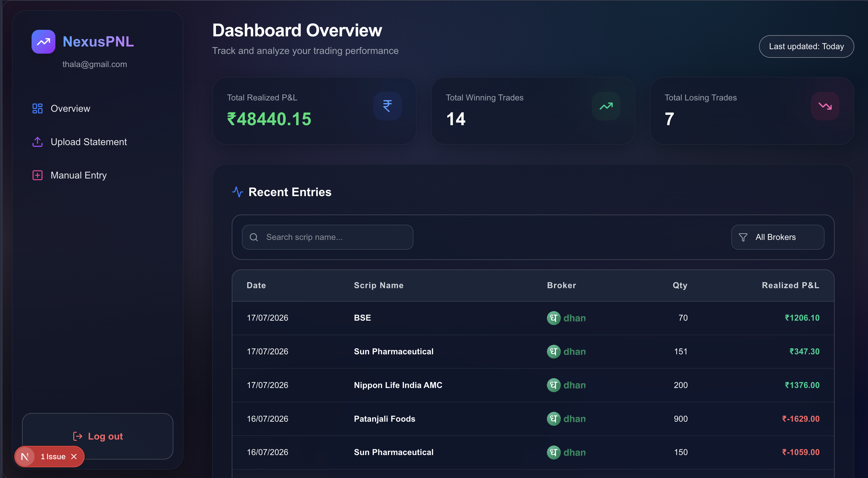Click the ₹347.30 P&L value
The width and height of the screenshot is (868, 478).
804,352
